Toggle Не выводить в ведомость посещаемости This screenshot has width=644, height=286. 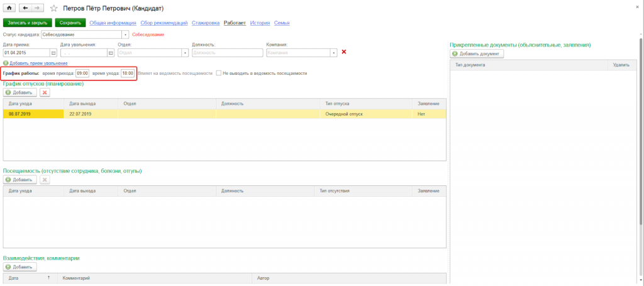click(219, 73)
